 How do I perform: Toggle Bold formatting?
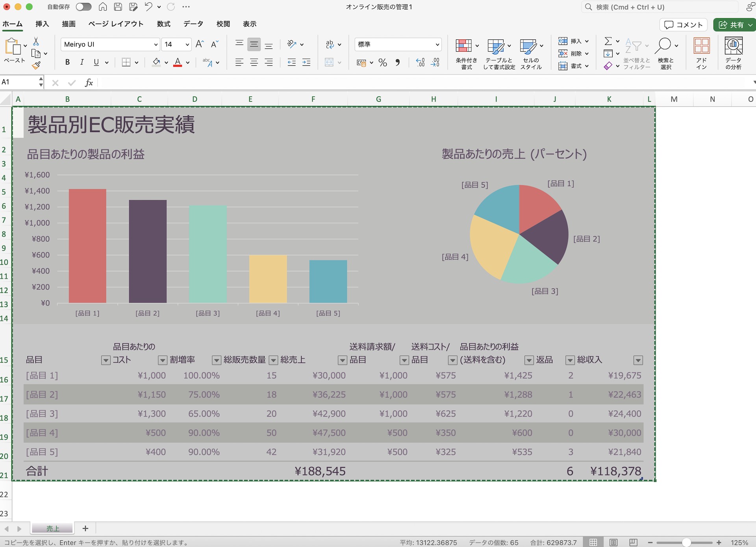67,62
